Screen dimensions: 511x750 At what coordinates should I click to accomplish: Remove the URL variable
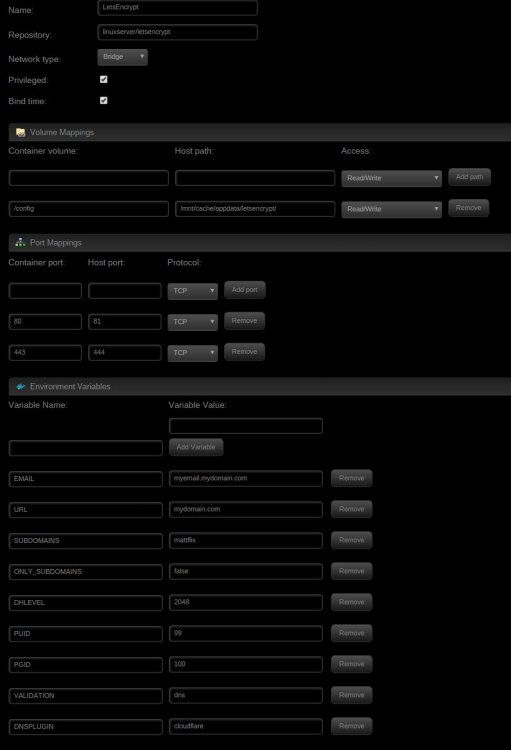[x=352, y=509]
